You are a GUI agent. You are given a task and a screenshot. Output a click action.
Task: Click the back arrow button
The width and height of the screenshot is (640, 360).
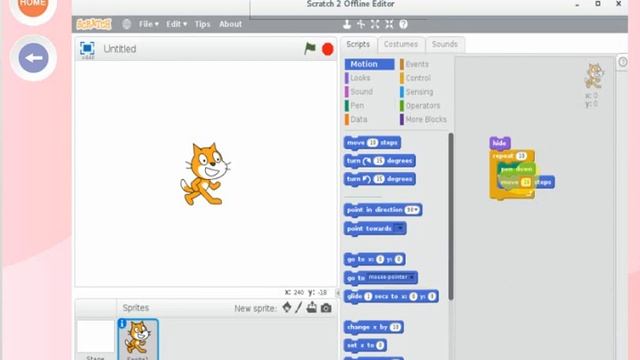(33, 58)
